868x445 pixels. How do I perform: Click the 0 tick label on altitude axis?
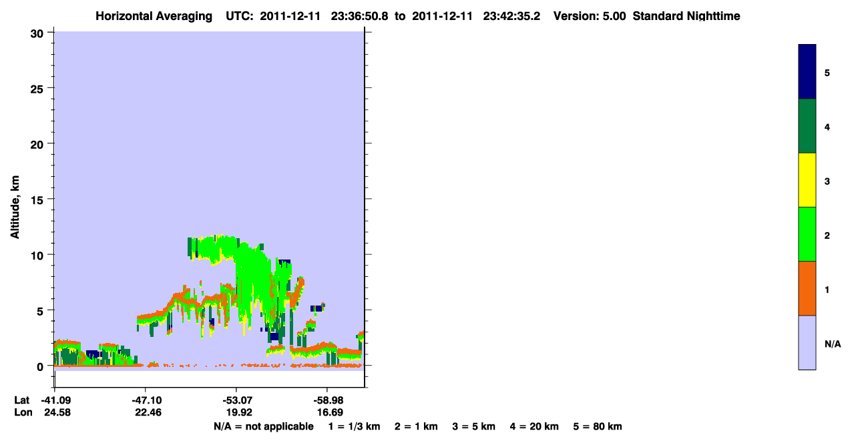tap(41, 366)
